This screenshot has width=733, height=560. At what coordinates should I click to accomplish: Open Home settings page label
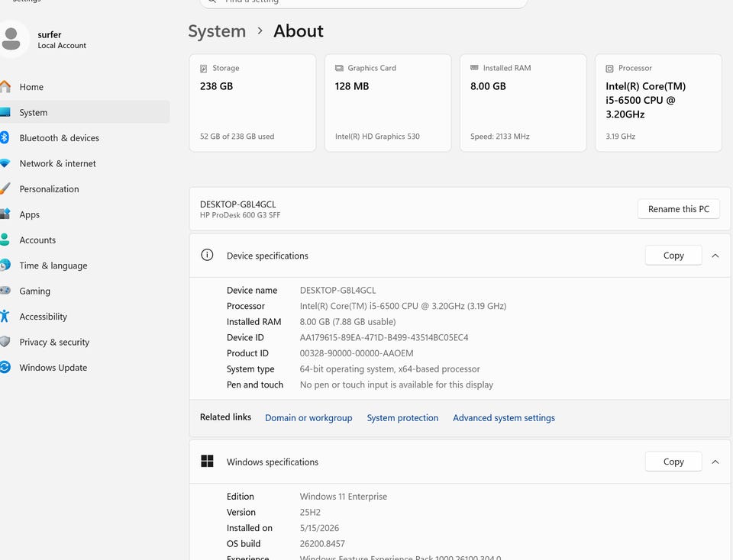point(31,87)
